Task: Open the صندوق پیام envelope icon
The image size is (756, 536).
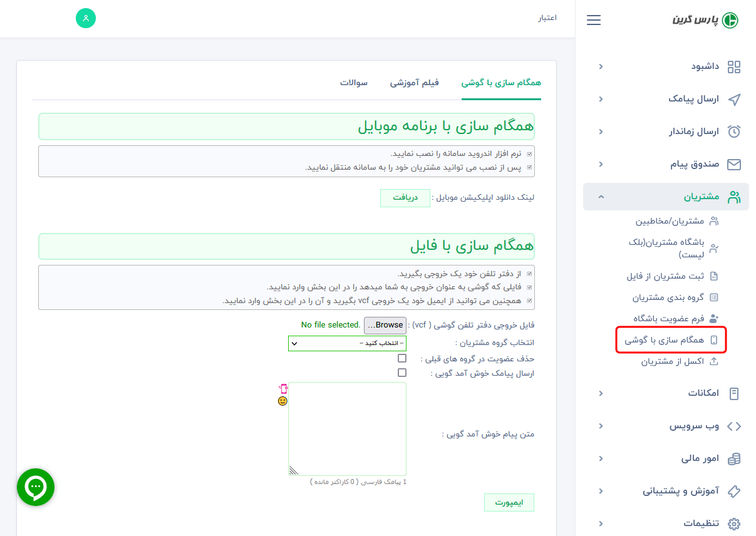Action: tap(734, 164)
